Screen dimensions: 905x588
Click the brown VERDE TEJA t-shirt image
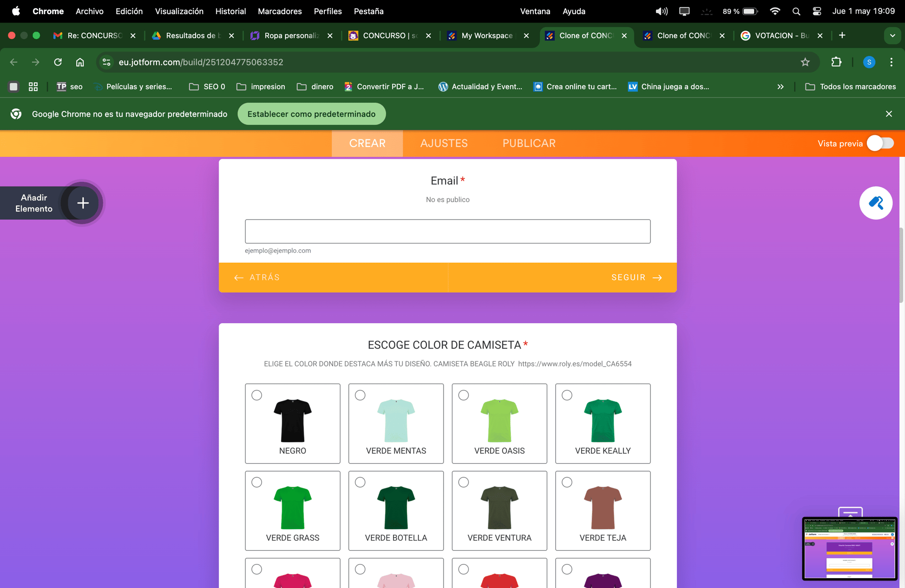(x=603, y=507)
